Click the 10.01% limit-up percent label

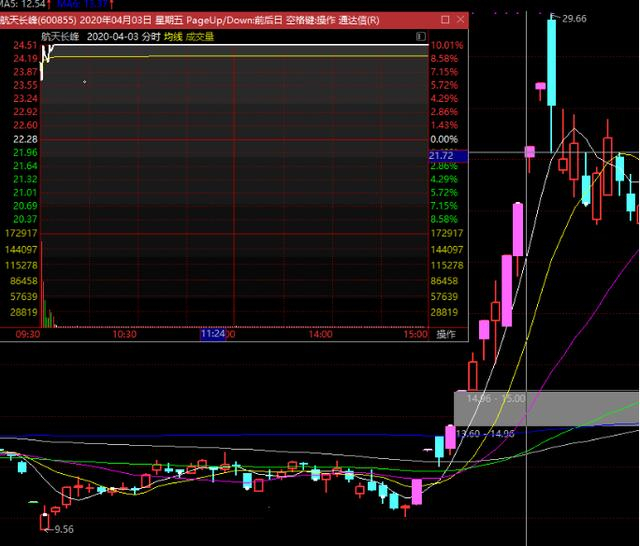(447, 45)
